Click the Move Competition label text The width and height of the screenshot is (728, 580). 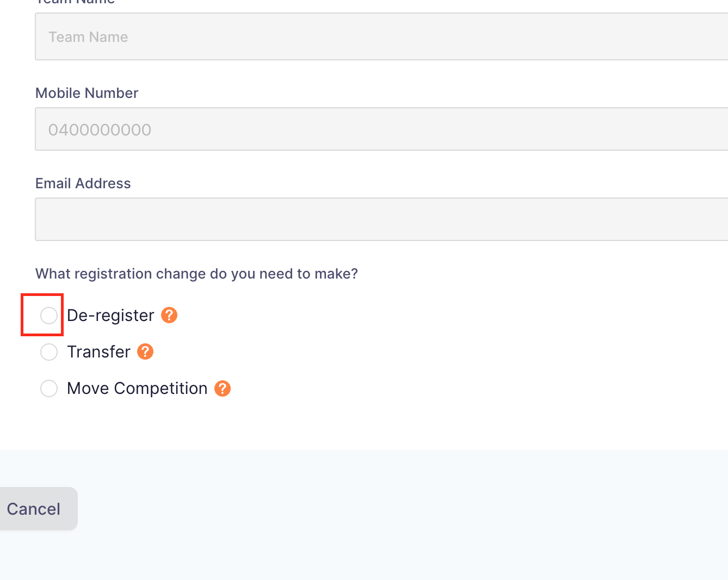[137, 388]
